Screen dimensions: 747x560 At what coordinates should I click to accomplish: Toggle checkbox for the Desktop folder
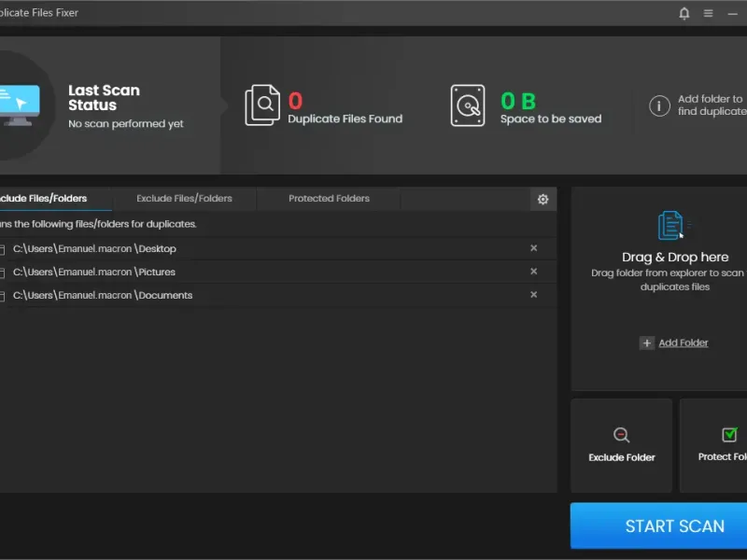[x=2, y=249]
